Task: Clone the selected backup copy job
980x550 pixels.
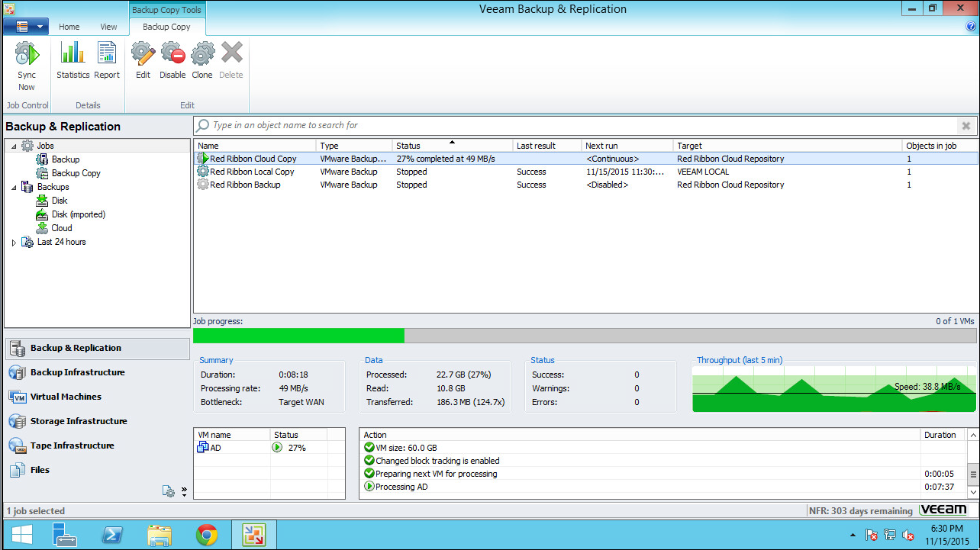Action: [x=202, y=61]
